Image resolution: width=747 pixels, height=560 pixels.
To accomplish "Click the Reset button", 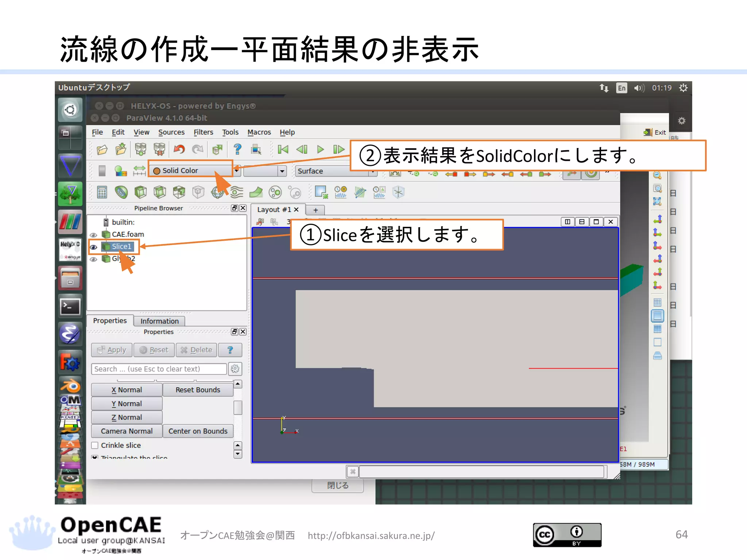I will pyautogui.click(x=154, y=350).
